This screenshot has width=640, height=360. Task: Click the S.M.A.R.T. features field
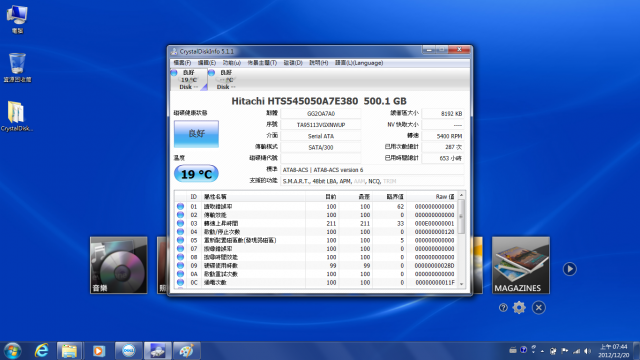(372, 181)
